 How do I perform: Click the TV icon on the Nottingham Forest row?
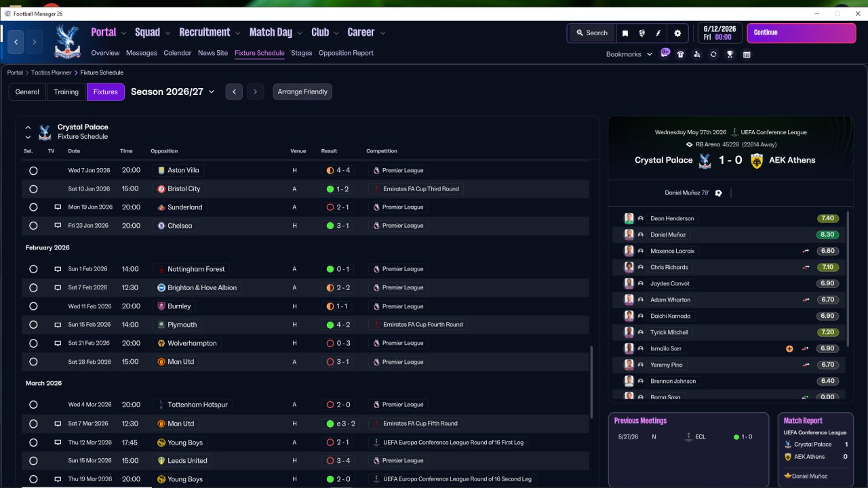click(58, 269)
